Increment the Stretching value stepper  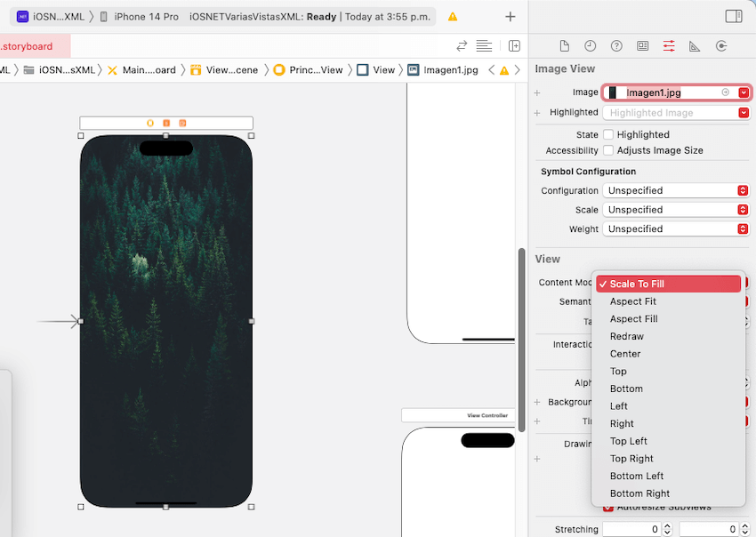click(667, 525)
